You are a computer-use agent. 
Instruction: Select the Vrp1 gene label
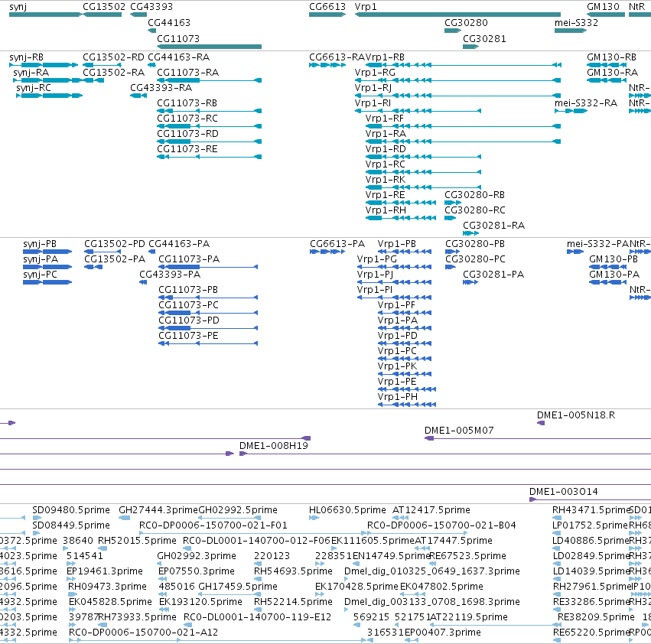(x=366, y=7)
